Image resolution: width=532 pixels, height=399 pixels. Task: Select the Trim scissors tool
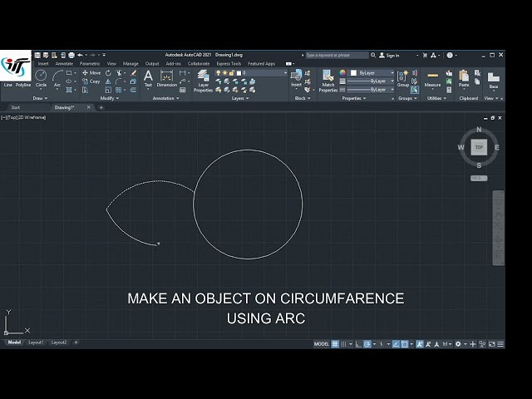tap(119, 73)
